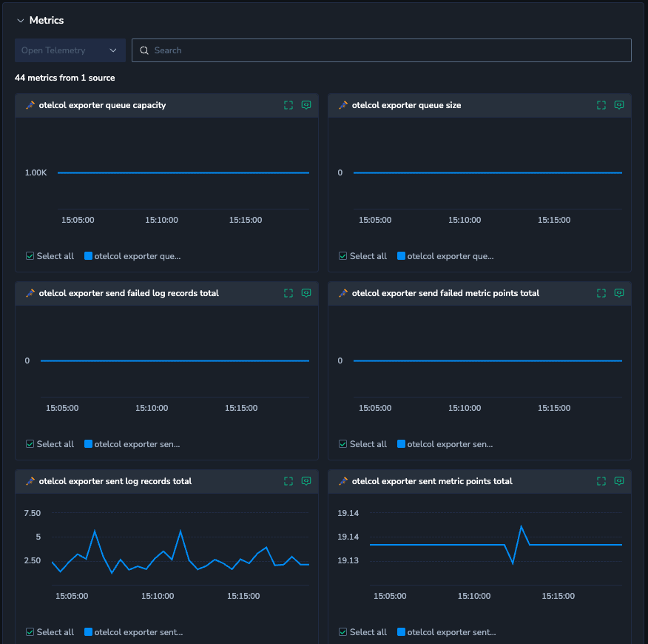Click the otelcol exporter sent log records title
This screenshot has height=644, width=648.
click(115, 481)
